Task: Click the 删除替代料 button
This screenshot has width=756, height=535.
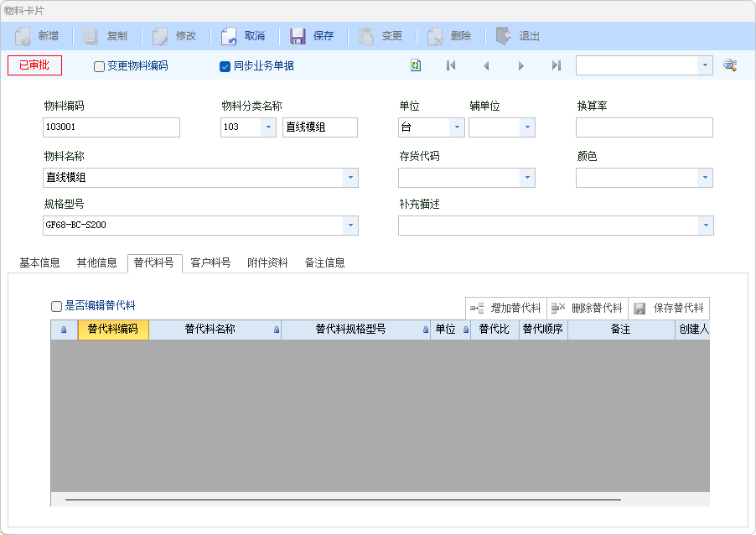Action: coord(588,308)
